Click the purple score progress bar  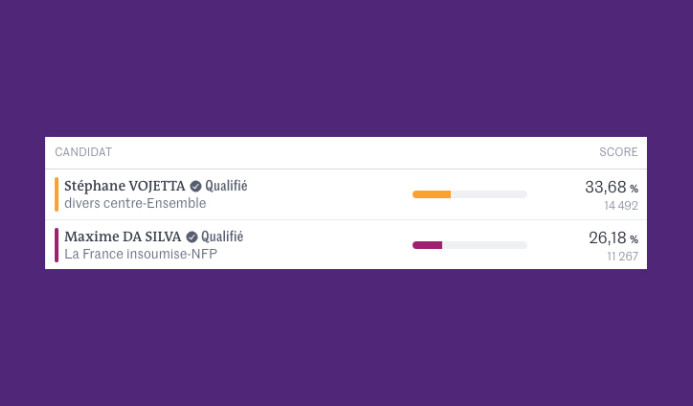click(x=469, y=245)
